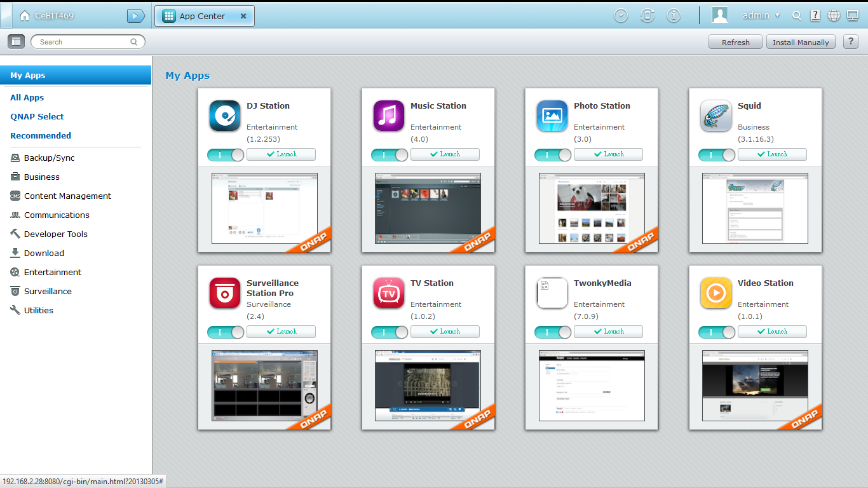Toggle the sidebar panel view icon
Image resolution: width=868 pixels, height=488 pixels.
(16, 42)
